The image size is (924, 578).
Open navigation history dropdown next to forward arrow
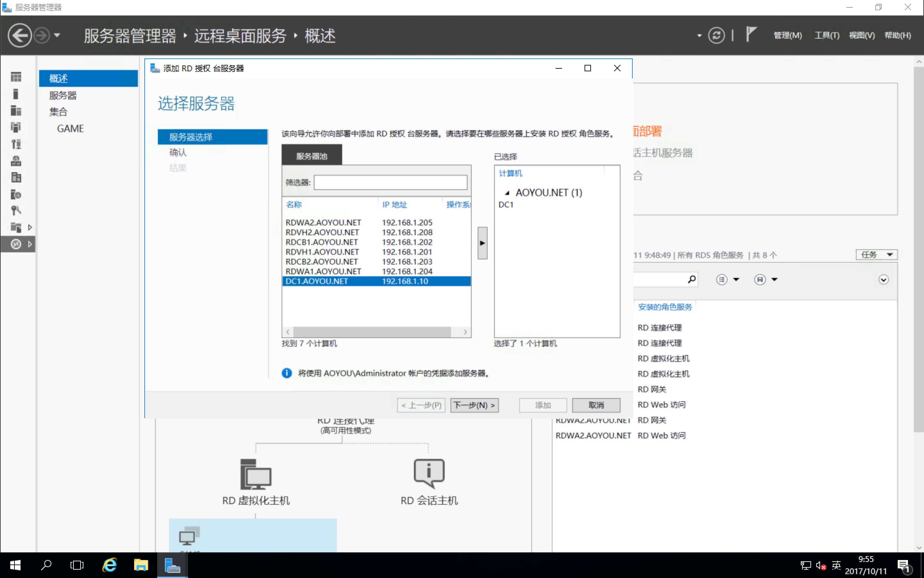[x=57, y=36]
